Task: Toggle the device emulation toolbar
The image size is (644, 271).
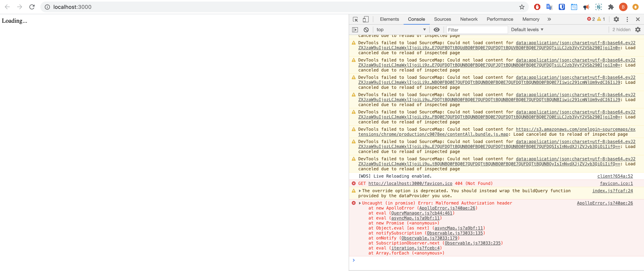Action: coord(366,19)
